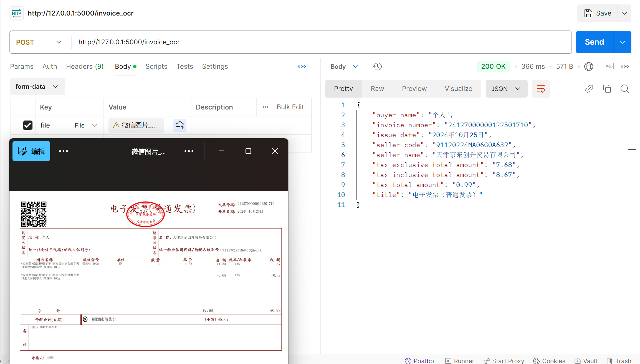Open dots menu right of image title

pos(189,151)
